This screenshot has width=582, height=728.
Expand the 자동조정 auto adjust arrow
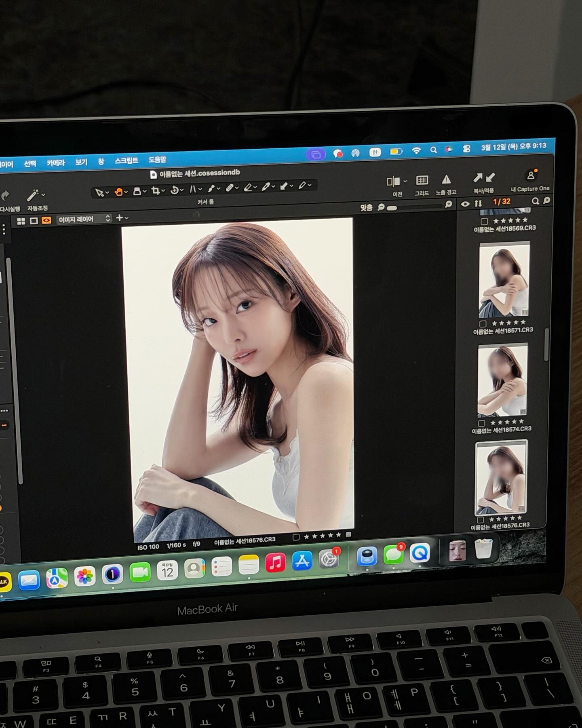[43, 195]
